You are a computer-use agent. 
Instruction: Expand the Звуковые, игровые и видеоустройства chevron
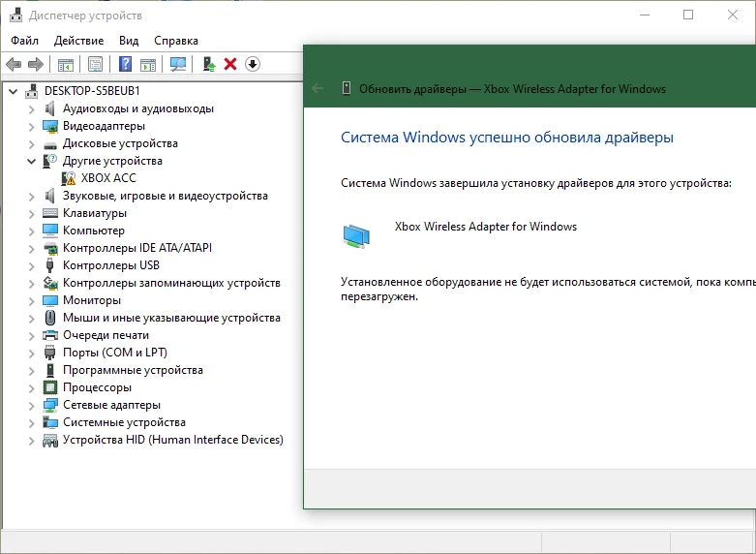tap(31, 197)
